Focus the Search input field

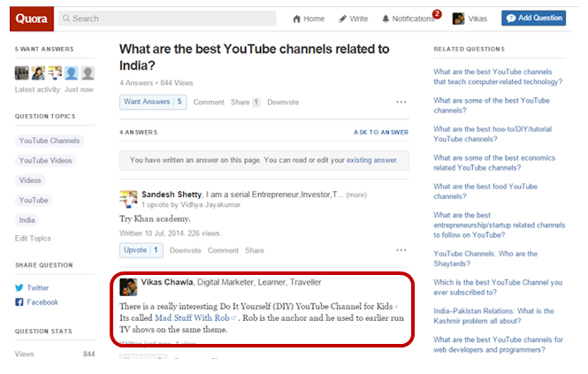coord(167,19)
